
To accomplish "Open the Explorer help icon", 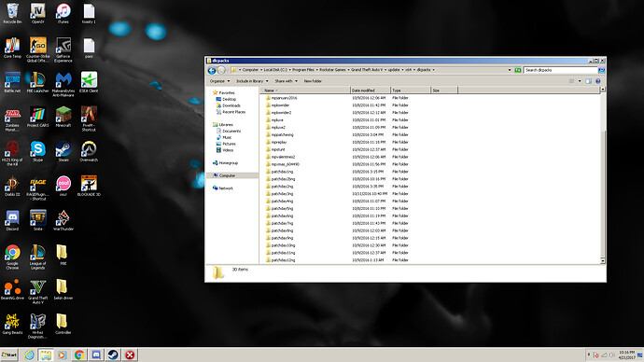I will click(x=598, y=81).
